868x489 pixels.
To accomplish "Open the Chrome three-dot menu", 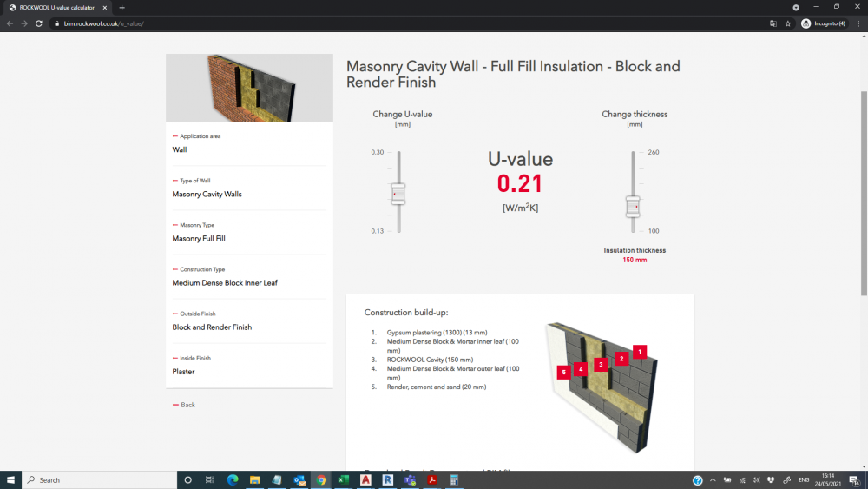I will point(858,23).
